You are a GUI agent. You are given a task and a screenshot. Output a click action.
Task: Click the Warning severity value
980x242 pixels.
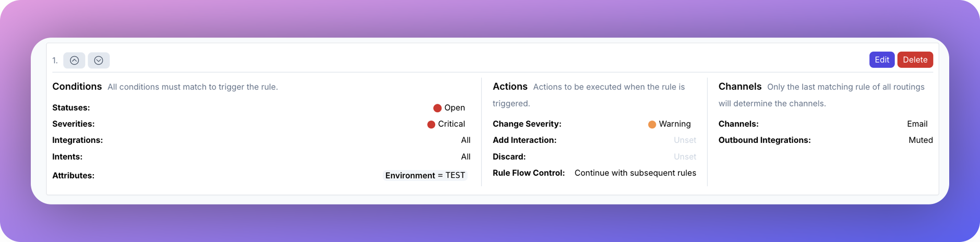[x=675, y=124]
